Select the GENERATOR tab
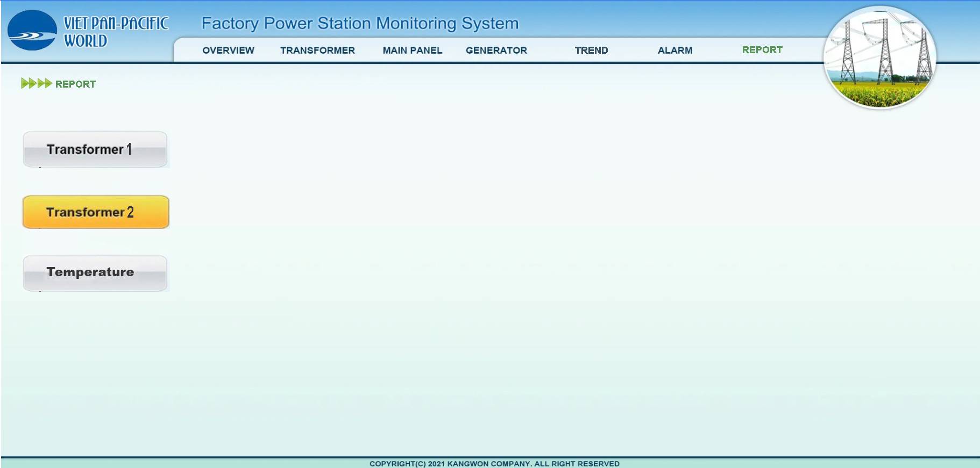980x468 pixels. click(496, 51)
